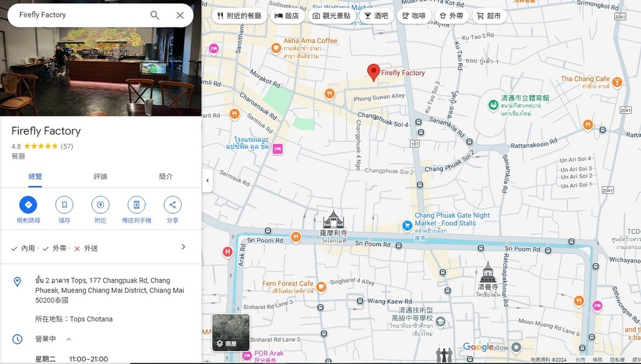Click the search magnifier icon
Viewport: 641px width, 364px height.
click(x=155, y=15)
